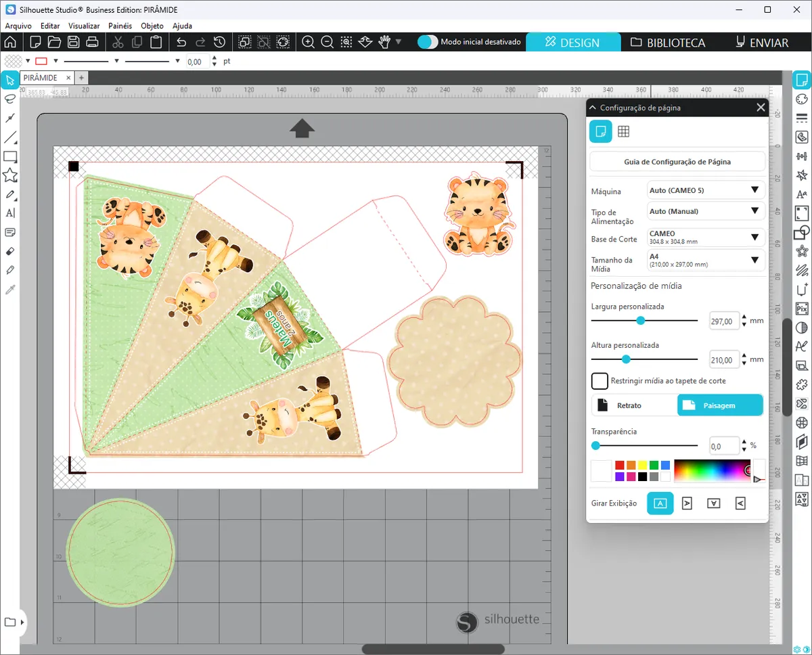Open fill pattern dropdown arrow
The width and height of the screenshot is (812, 655).
pyautogui.click(x=28, y=61)
